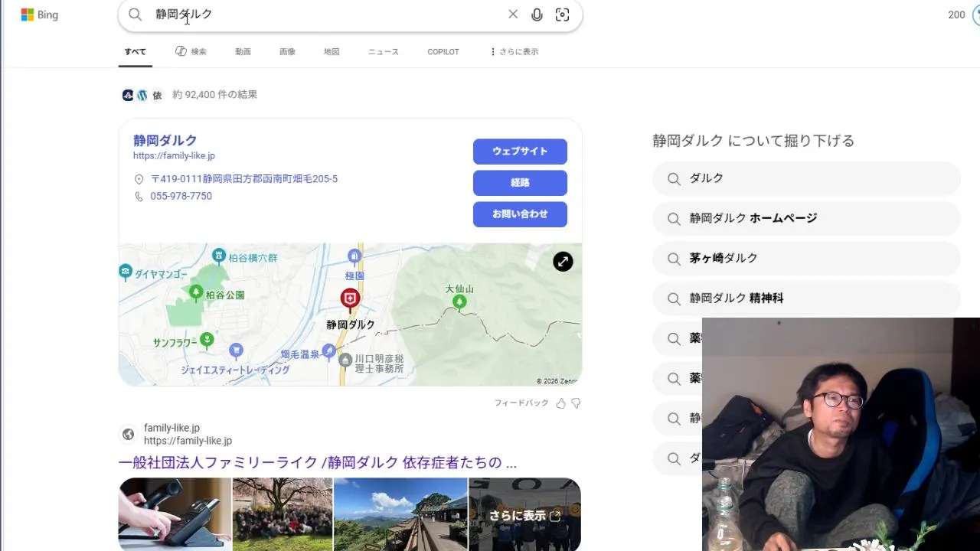Select related search 静岡ダルク 精神科
The height and width of the screenshot is (551, 980).
coord(806,298)
